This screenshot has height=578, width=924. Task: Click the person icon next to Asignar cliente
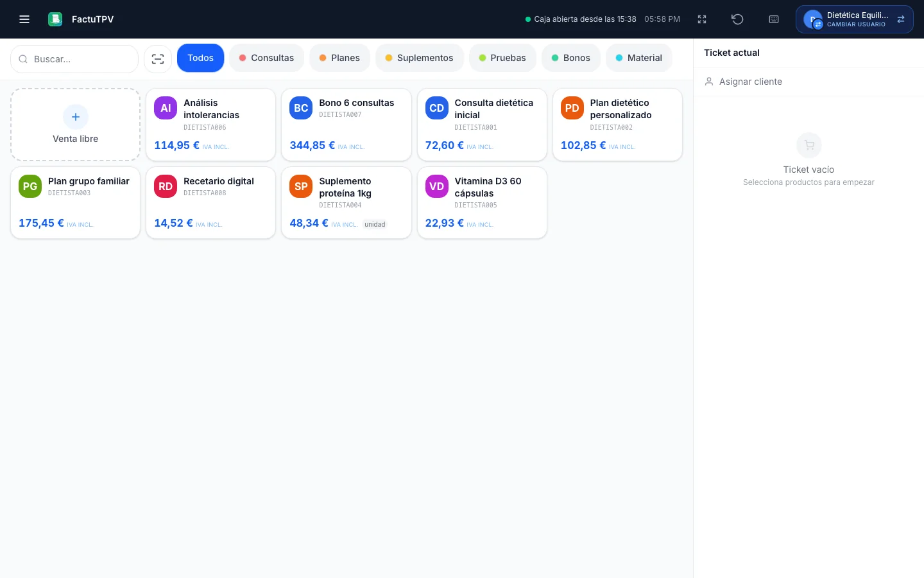click(709, 82)
